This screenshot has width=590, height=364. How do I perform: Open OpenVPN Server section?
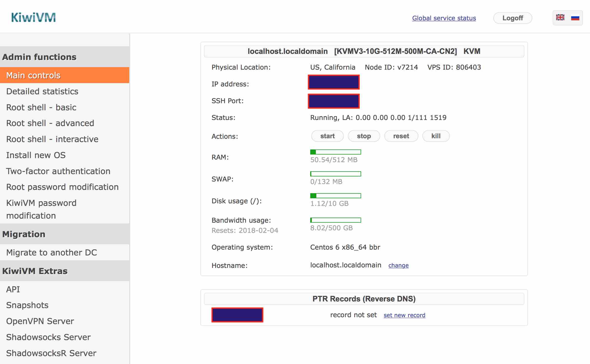[40, 321]
